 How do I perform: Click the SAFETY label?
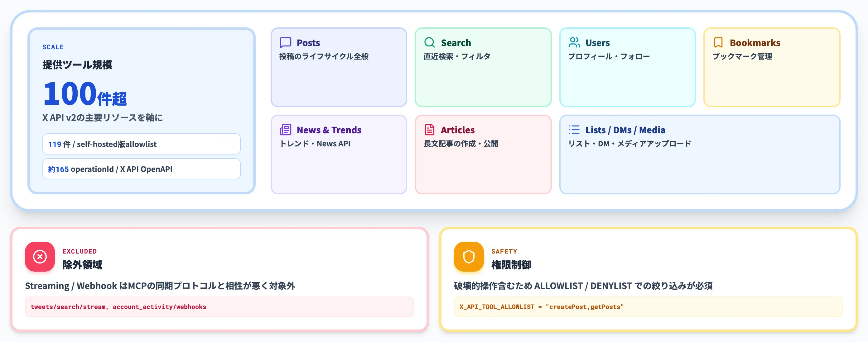click(504, 251)
